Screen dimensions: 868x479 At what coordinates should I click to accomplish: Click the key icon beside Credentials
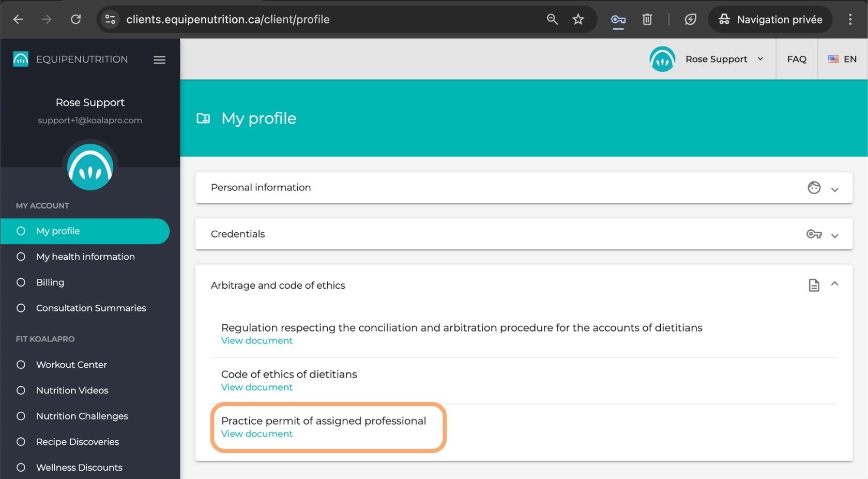(x=814, y=234)
